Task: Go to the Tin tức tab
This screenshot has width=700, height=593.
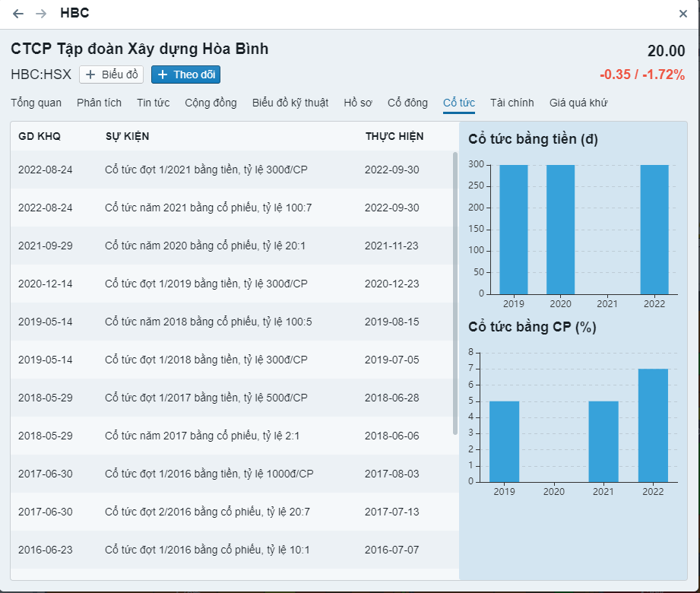Action: tap(153, 103)
